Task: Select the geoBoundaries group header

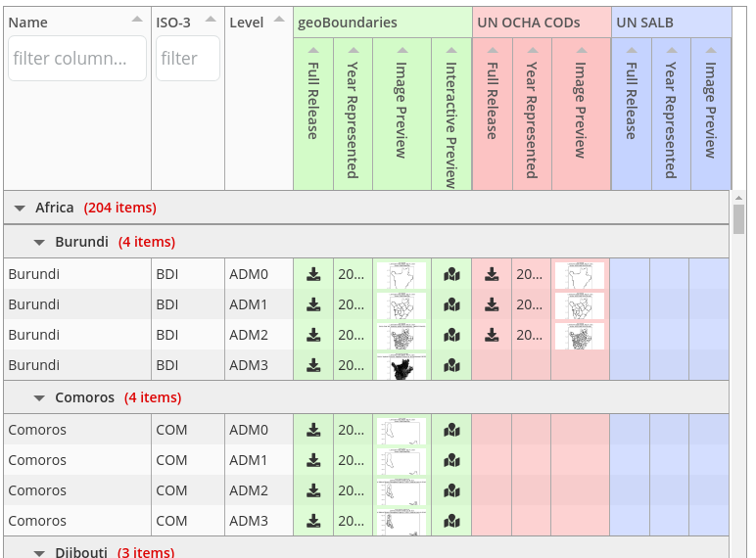Action: click(x=382, y=23)
